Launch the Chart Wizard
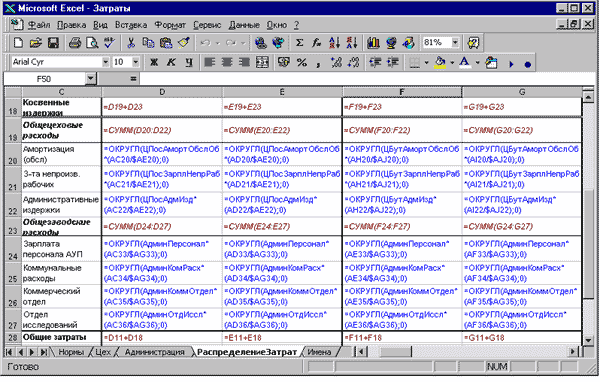 click(373, 42)
